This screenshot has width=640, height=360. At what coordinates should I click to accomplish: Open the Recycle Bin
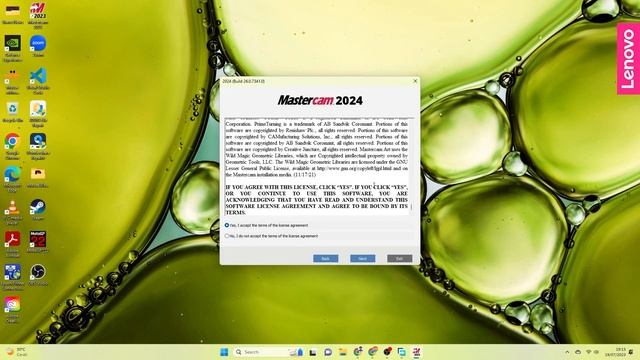(x=13, y=112)
